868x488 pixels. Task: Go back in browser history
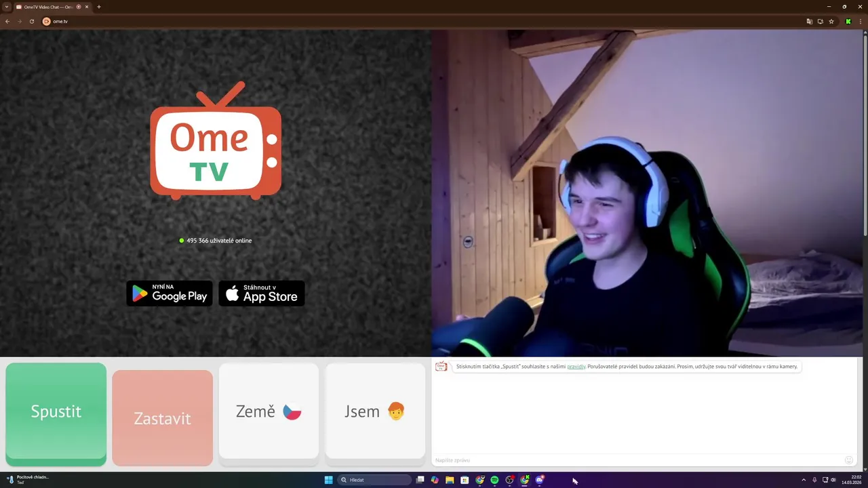[x=7, y=21]
